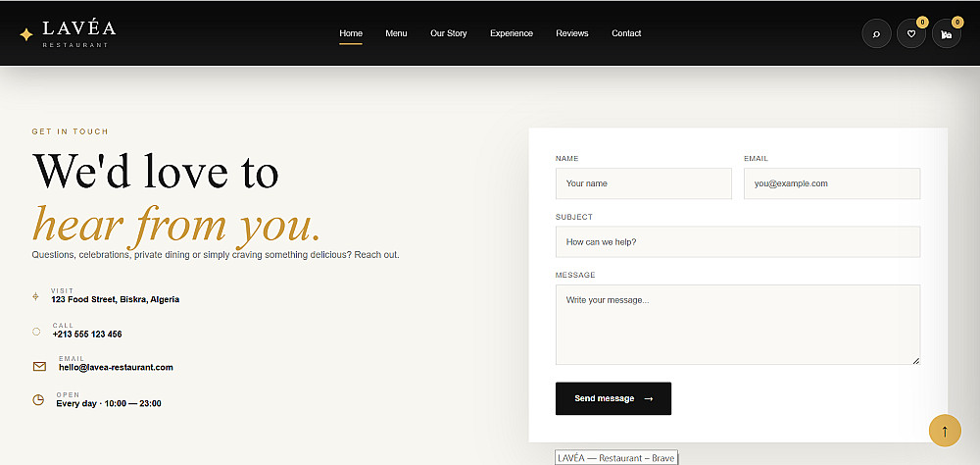
Task: Open the search icon in header
Action: pos(876,33)
